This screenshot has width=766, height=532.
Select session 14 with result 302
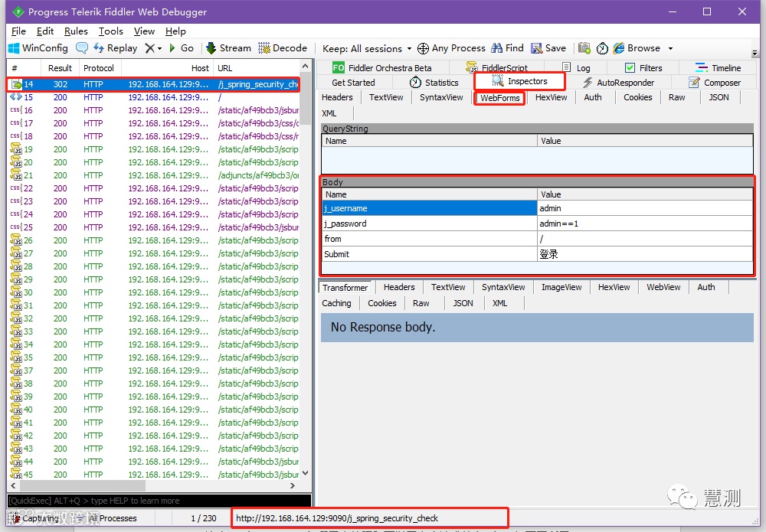153,84
